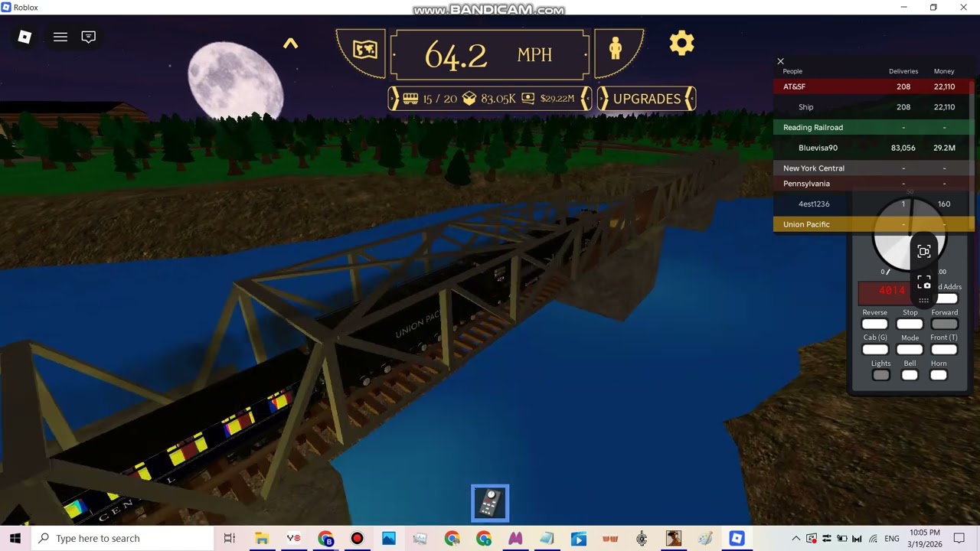The image size is (980, 551).
Task: Set direction to Forward on the controller
Action: pos(944,324)
